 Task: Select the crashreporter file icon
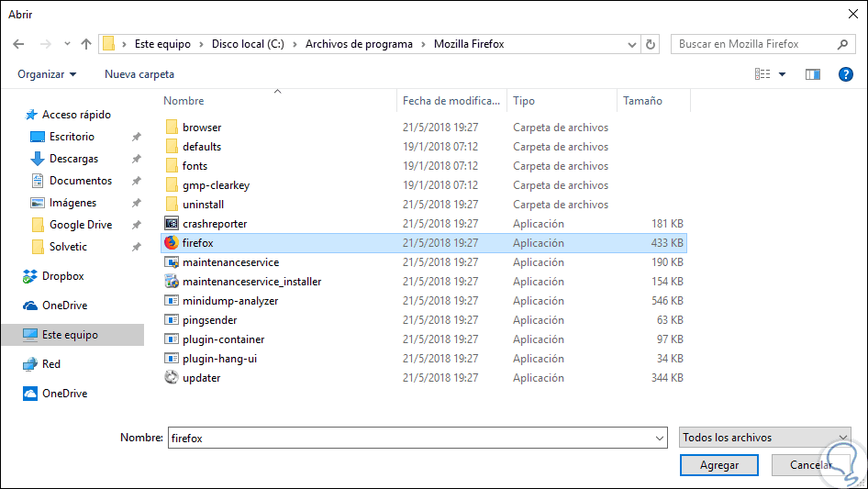(x=171, y=224)
